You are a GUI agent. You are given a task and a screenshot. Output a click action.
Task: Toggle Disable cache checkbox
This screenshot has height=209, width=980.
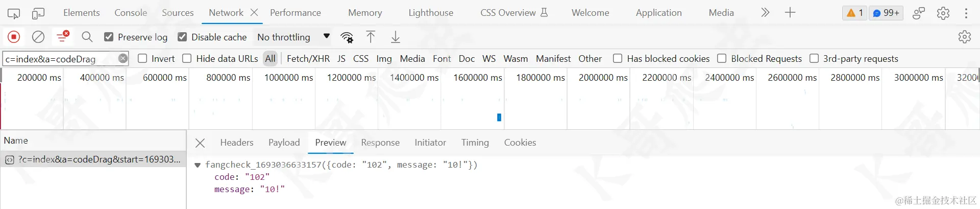point(182,37)
